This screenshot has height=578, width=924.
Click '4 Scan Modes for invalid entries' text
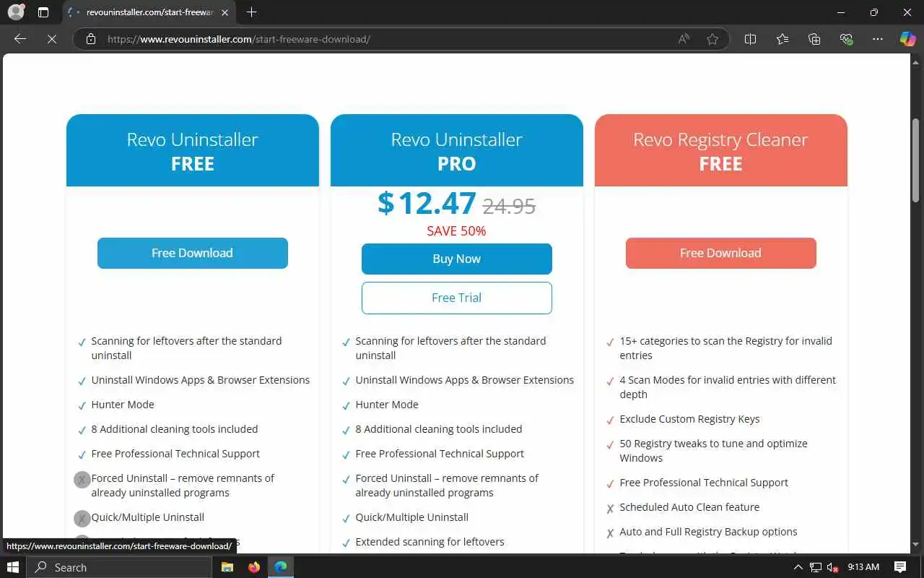click(x=728, y=387)
